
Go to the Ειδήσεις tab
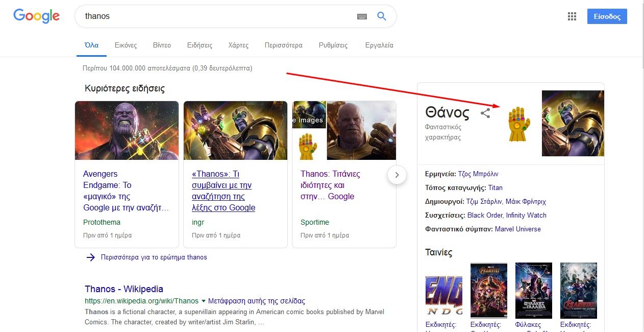tap(200, 45)
